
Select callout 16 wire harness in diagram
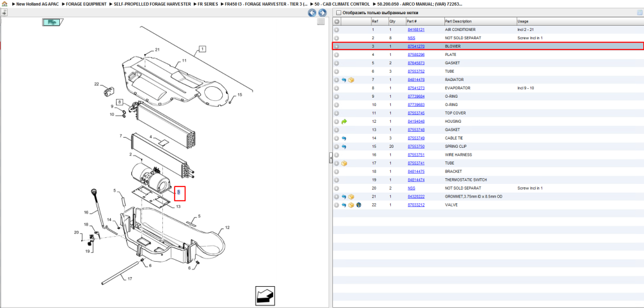pyautogui.click(x=86, y=212)
